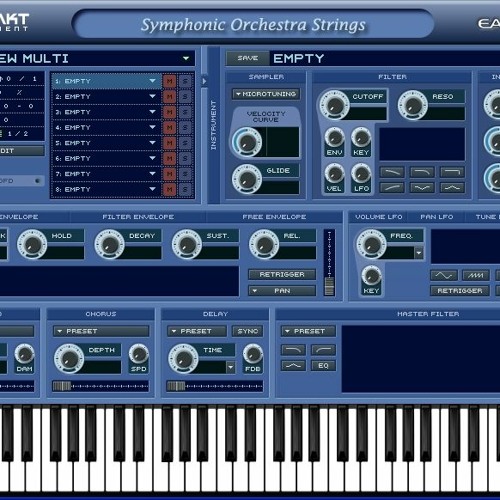The image size is (500, 500).
Task: Click the LFO FREQ. knob
Action: 371,244
